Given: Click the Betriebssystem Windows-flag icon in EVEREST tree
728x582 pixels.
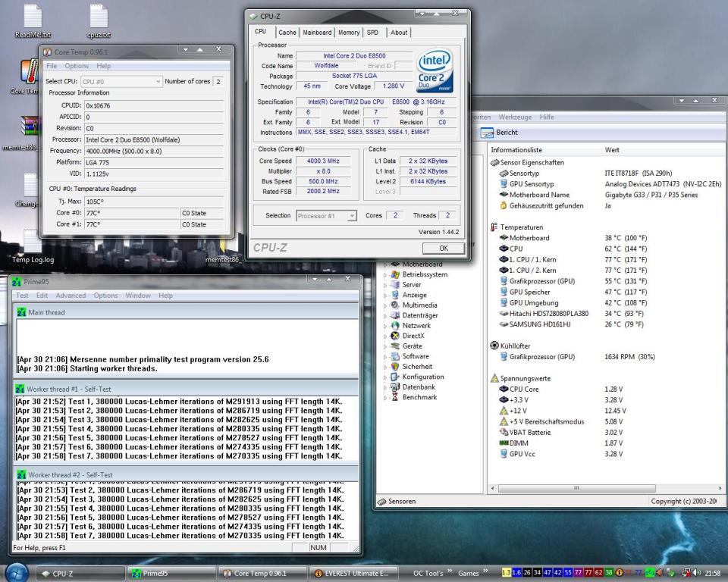Looking at the screenshot, I should (x=395, y=274).
